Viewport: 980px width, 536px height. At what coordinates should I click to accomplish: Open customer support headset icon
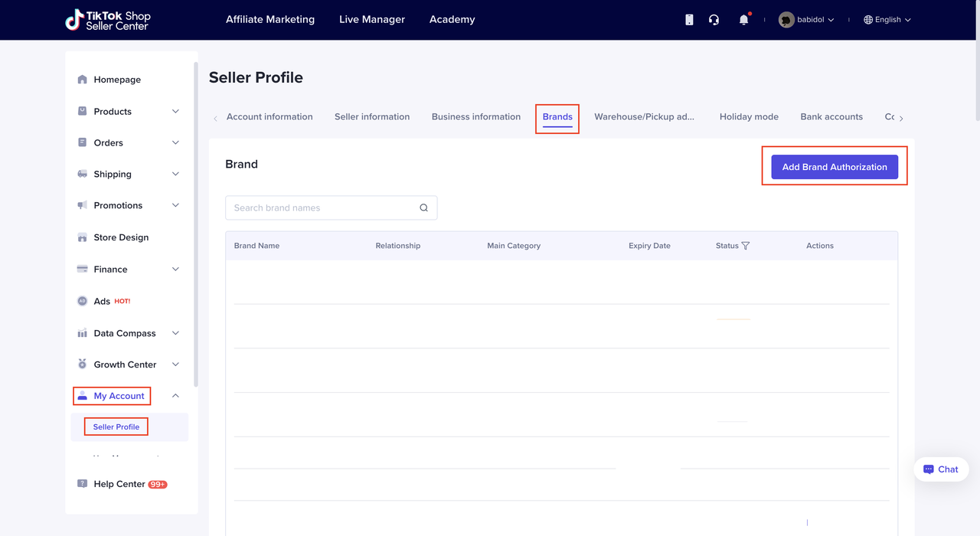pos(714,20)
